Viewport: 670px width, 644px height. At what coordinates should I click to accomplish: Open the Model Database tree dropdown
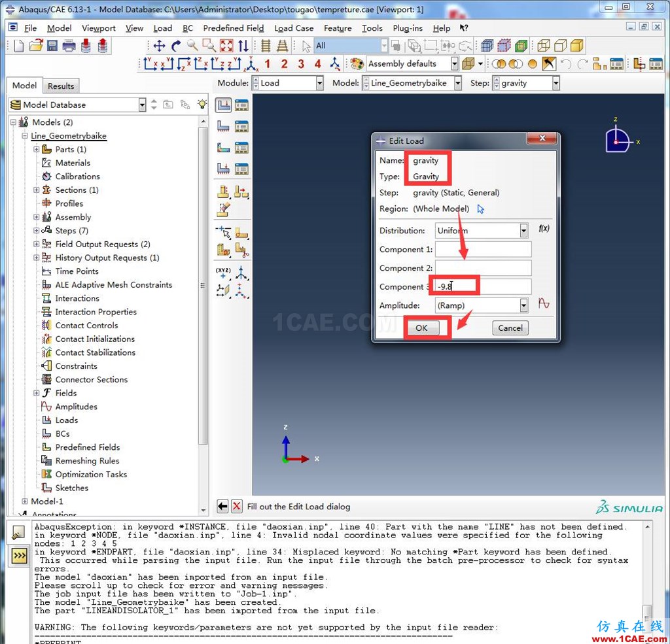(x=142, y=105)
